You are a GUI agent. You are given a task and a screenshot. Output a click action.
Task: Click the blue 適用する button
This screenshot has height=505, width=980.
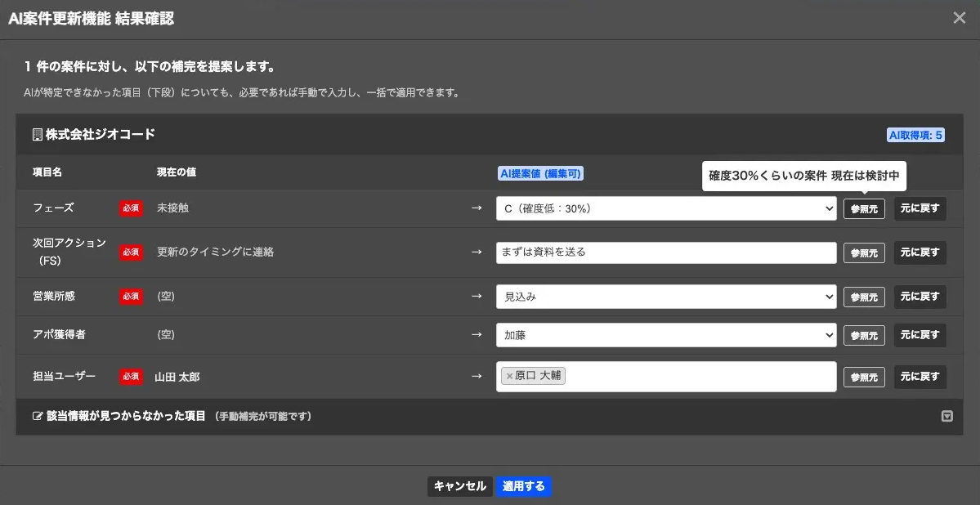point(524,486)
